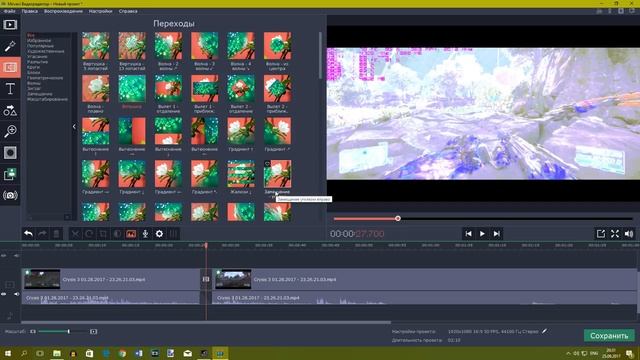Image resolution: width=640 pixels, height=360 pixels.
Task: Open the Import media tab in sidebar
Action: (10, 24)
